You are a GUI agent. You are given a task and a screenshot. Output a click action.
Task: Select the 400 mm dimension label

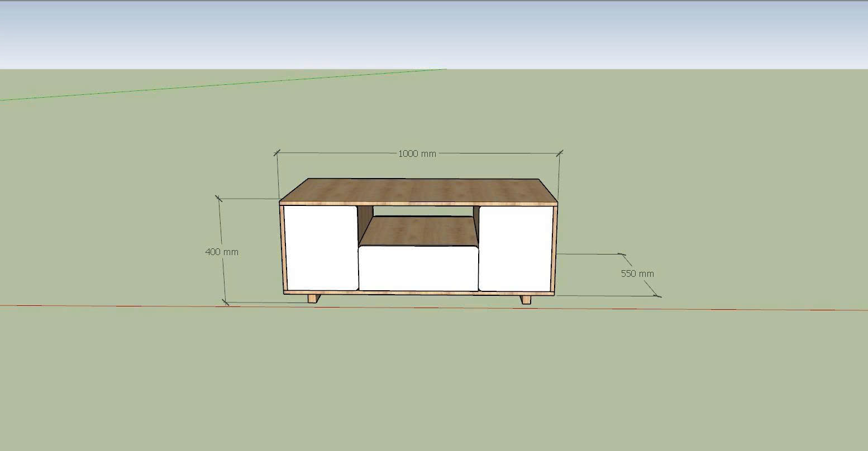click(x=222, y=252)
